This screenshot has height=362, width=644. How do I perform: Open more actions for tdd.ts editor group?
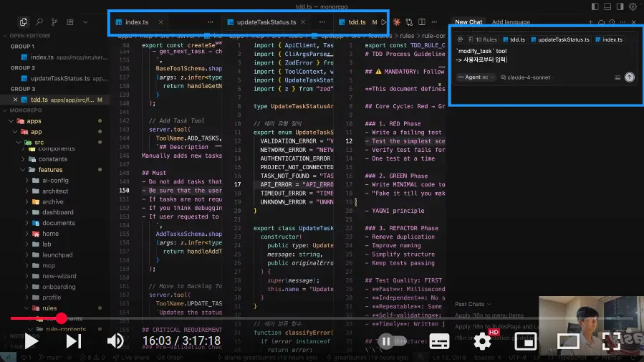click(x=434, y=22)
